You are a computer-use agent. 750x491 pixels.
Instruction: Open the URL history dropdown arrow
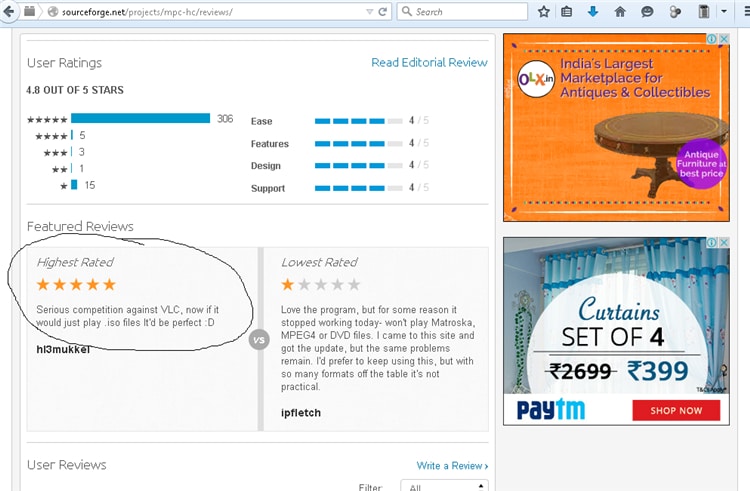pos(369,12)
